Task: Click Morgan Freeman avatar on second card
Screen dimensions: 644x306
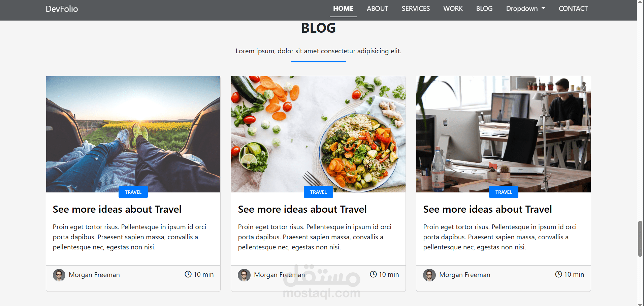Action: (244, 275)
